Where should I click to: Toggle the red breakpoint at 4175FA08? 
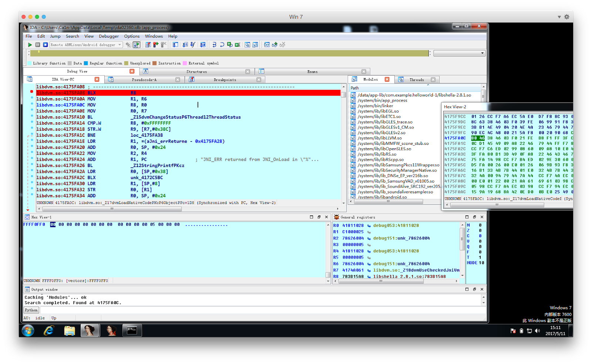32,92
